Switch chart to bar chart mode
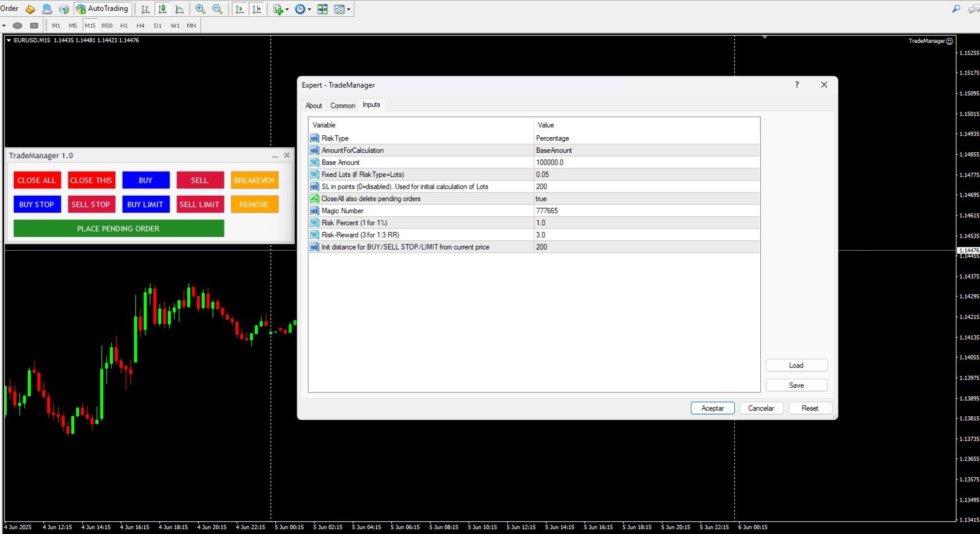Image resolution: width=980 pixels, height=534 pixels. pyautogui.click(x=146, y=9)
